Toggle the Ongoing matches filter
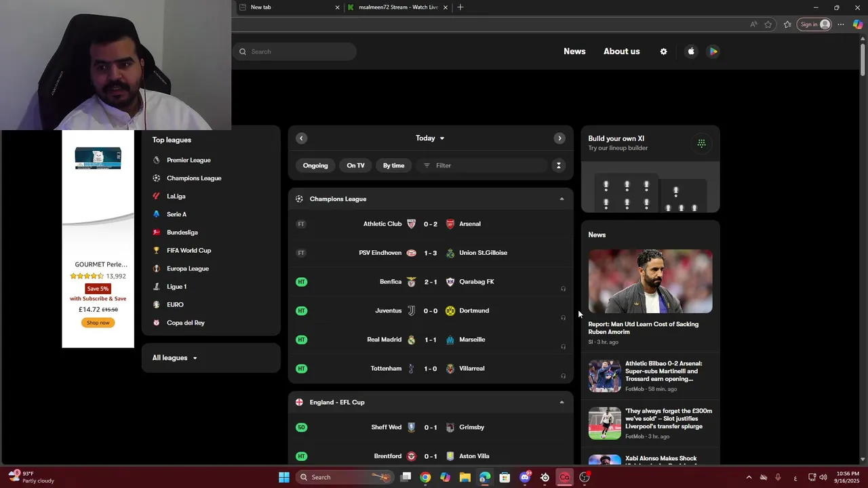The image size is (868, 488). click(315, 165)
